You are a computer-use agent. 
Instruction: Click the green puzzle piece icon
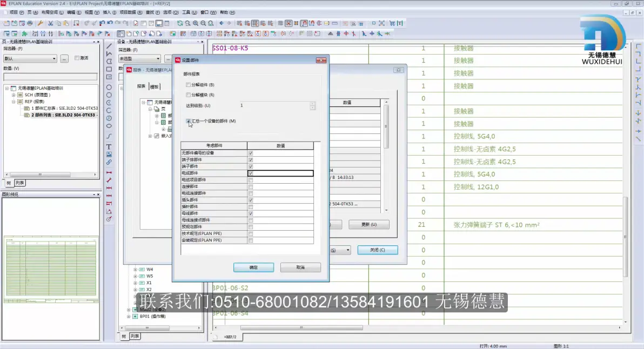25,33
